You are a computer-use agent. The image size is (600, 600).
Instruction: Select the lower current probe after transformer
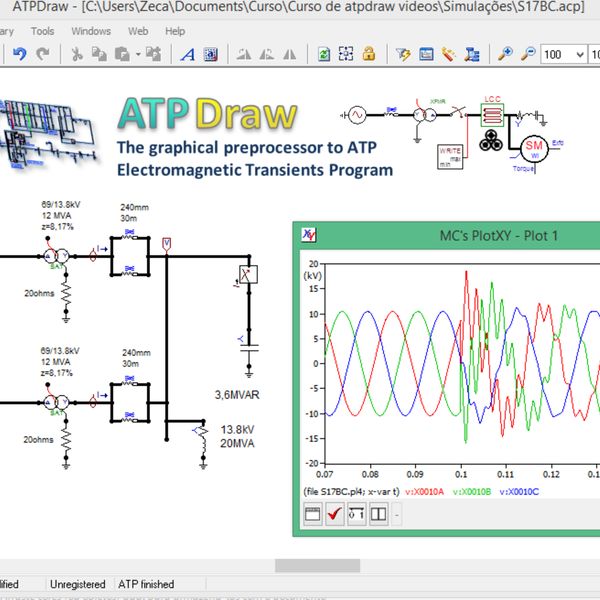[x=93, y=402]
